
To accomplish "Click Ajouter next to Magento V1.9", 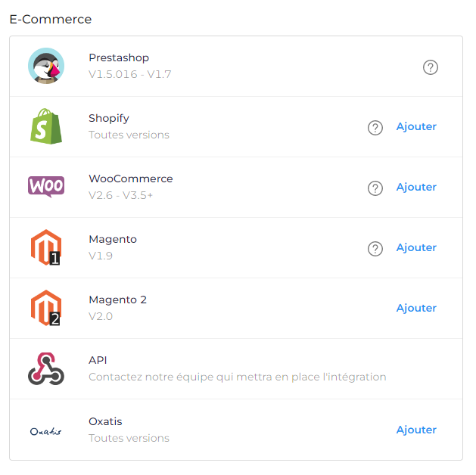I will click(416, 247).
